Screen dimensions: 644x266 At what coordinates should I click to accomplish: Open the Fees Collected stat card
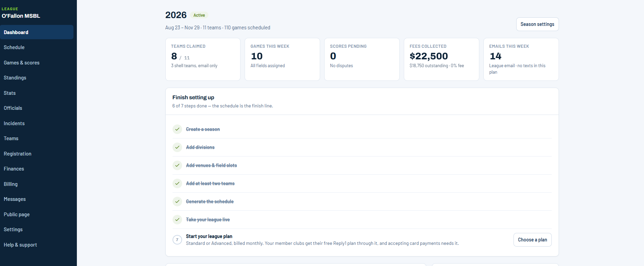click(x=441, y=59)
